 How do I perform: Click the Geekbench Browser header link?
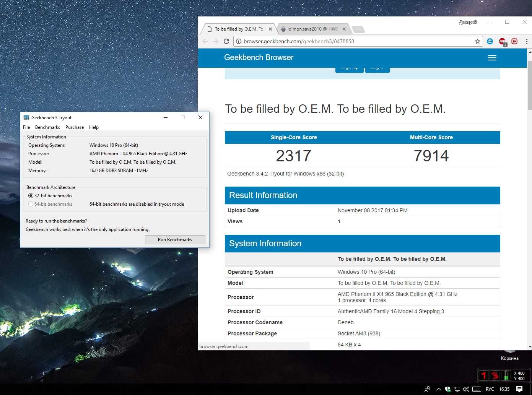(259, 57)
